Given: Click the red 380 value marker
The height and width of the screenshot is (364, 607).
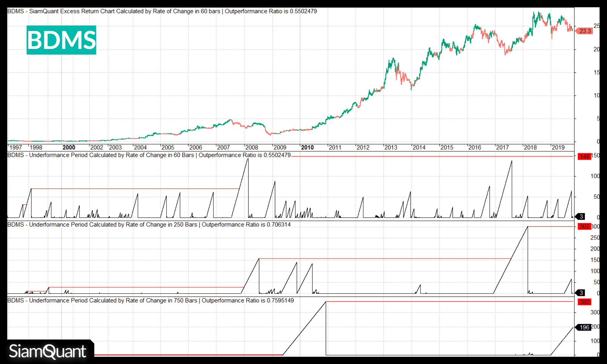Looking at the screenshot, I should pyautogui.click(x=584, y=302).
